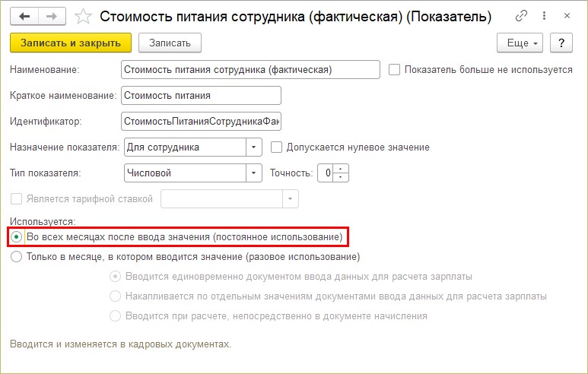Select 'Только в месяце' one-time use radio
588x374 pixels.
tap(16, 257)
